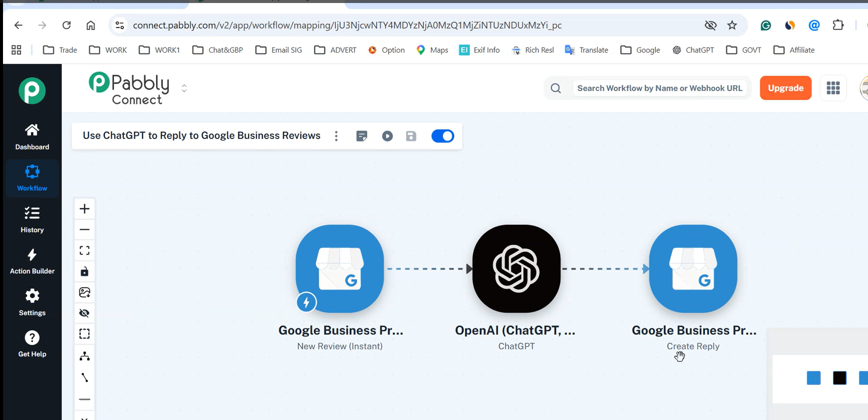Viewport: 868px width, 420px height.
Task: Click the canvas zoom out minus icon
Action: (x=84, y=229)
